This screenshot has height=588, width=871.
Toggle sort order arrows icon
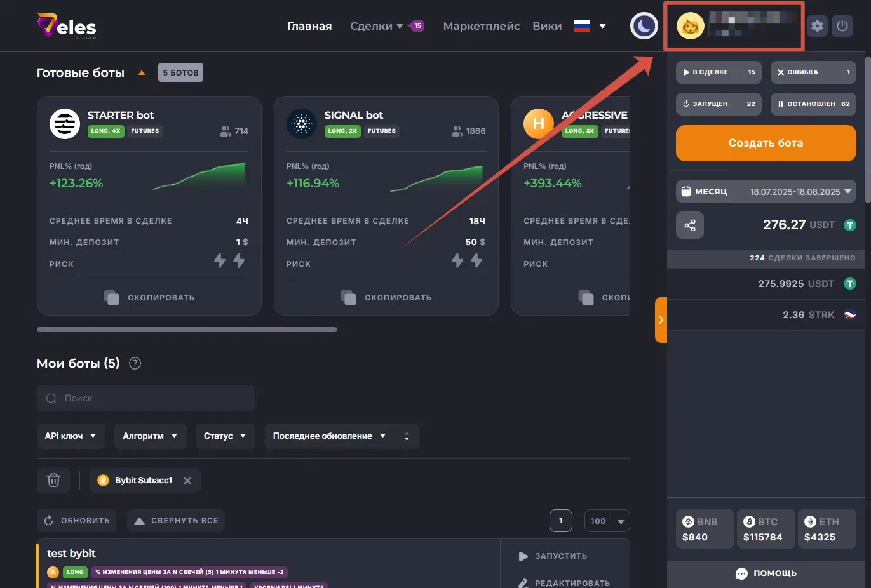(407, 436)
